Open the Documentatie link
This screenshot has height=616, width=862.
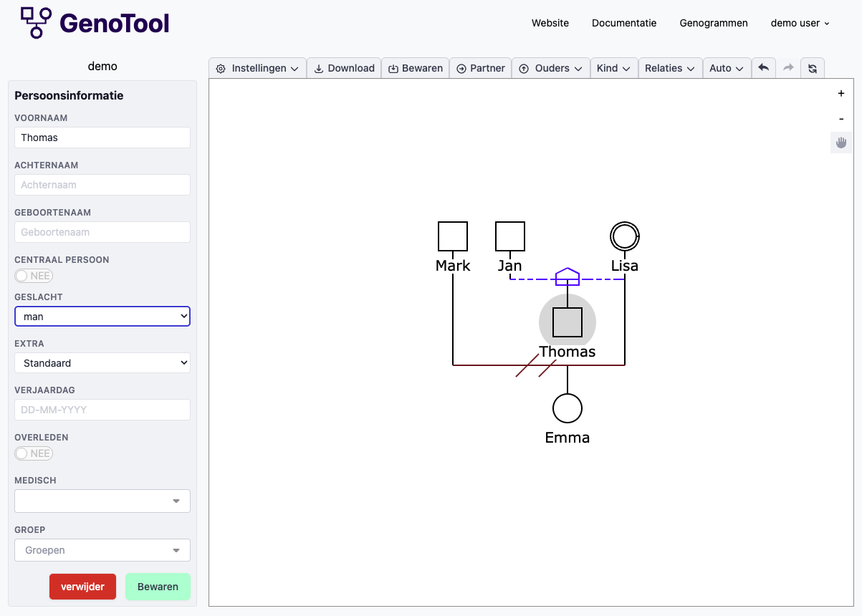(x=624, y=23)
